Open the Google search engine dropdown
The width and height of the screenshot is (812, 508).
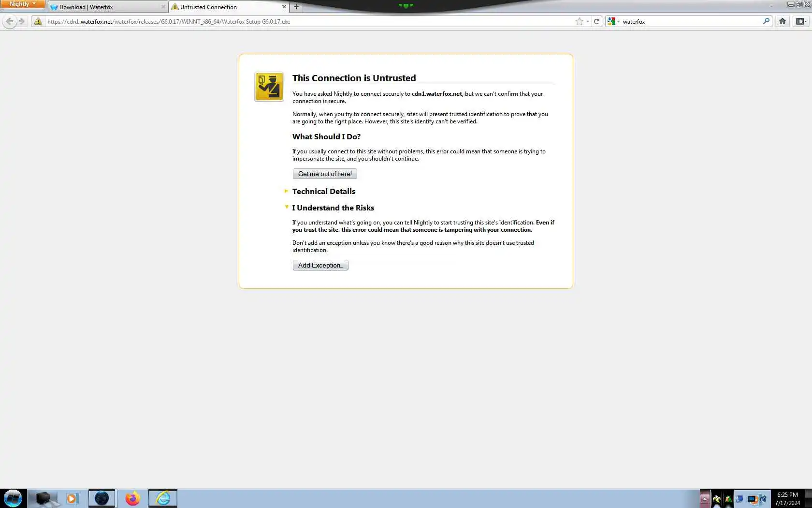tap(614, 21)
